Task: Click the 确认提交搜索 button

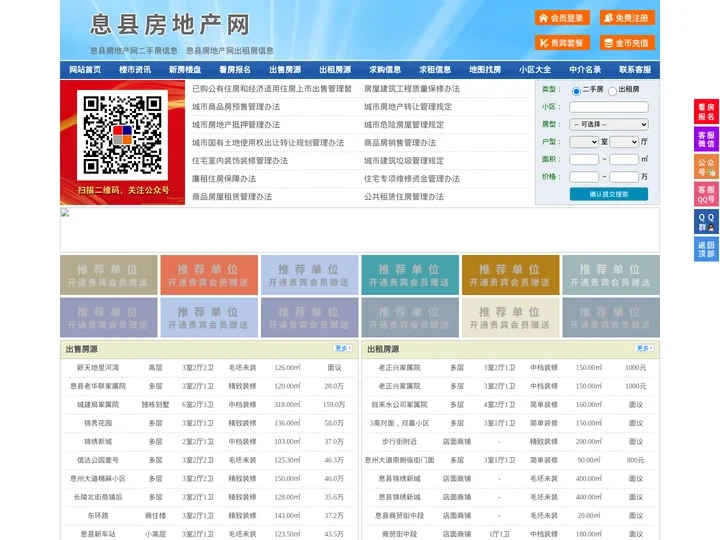Action: (x=609, y=194)
